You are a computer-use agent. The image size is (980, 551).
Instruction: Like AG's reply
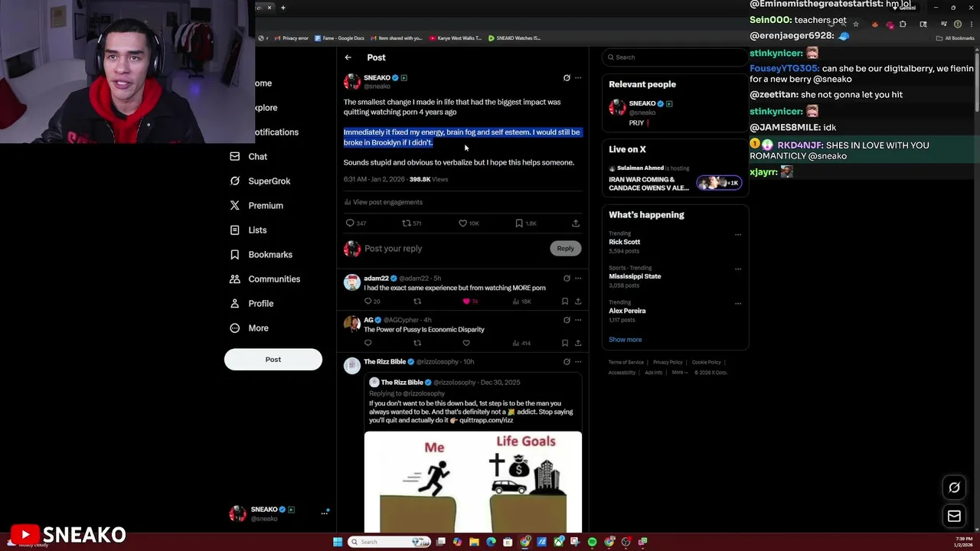point(466,343)
